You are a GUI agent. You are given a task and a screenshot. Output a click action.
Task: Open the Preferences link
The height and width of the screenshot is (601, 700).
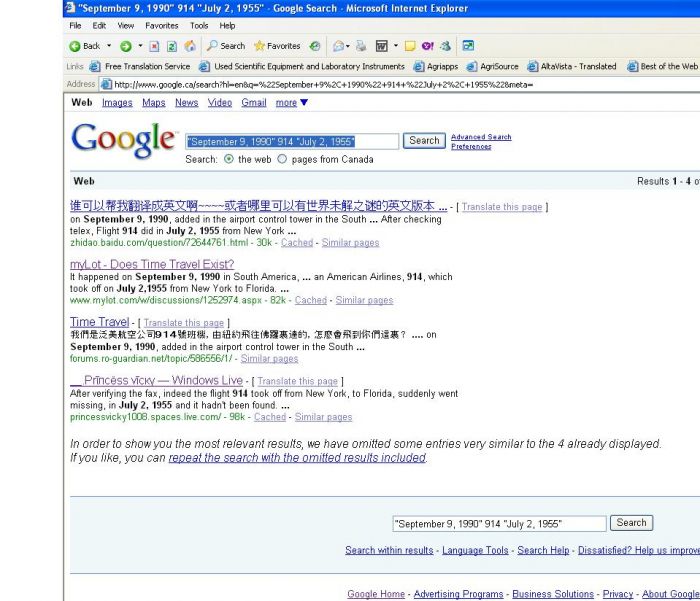coord(471,146)
